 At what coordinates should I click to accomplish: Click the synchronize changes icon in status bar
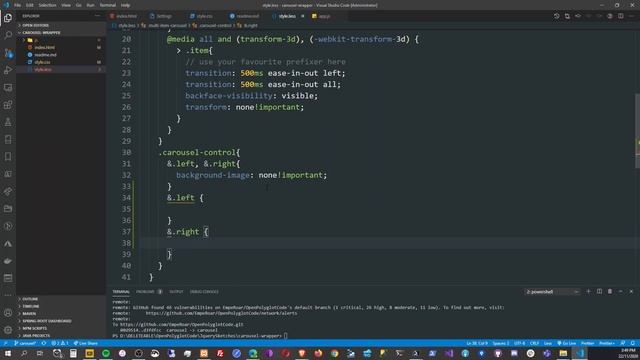click(44, 343)
